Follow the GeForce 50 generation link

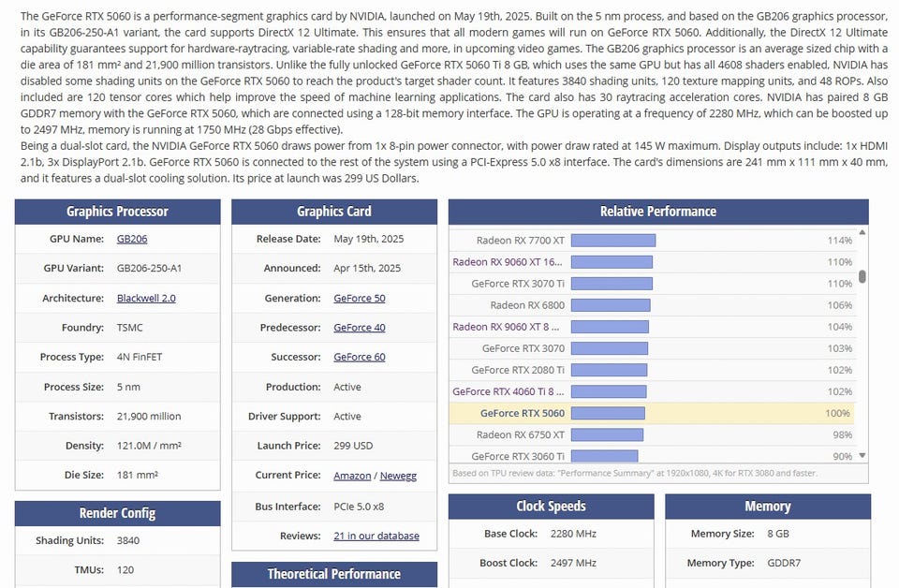(x=360, y=298)
